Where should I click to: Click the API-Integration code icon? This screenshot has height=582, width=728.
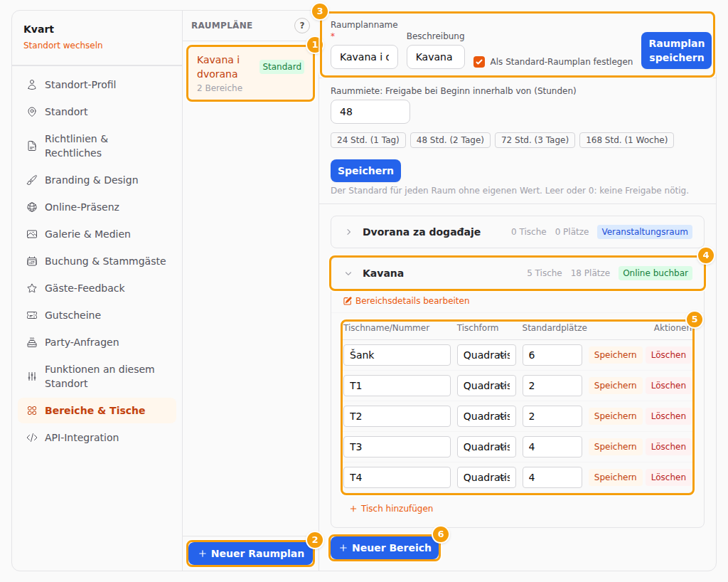[x=31, y=438]
